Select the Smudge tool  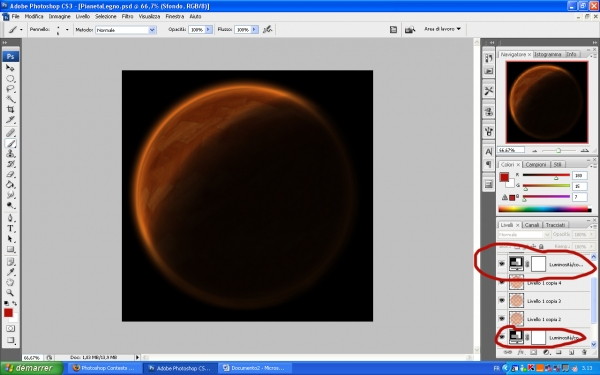tap(10, 195)
